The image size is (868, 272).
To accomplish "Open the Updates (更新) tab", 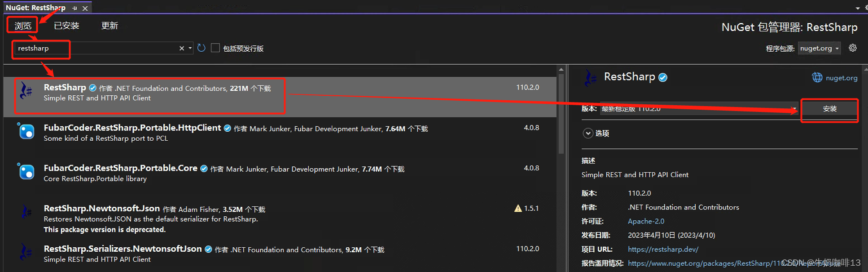I will point(110,26).
